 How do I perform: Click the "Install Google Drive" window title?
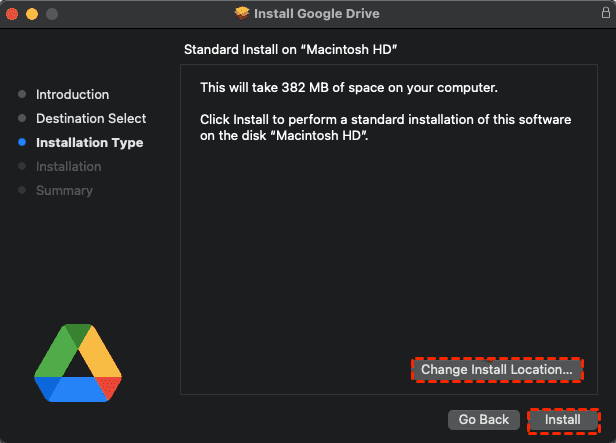(x=316, y=14)
